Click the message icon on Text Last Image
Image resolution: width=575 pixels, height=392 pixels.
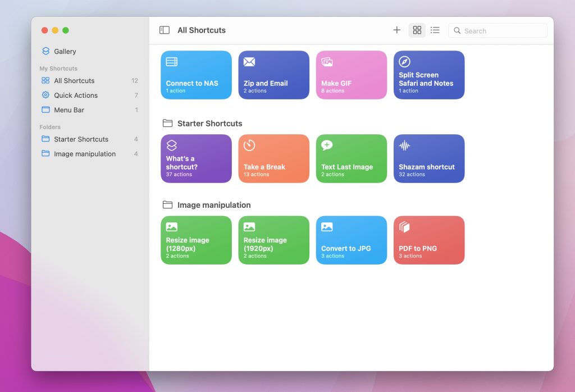pos(327,145)
